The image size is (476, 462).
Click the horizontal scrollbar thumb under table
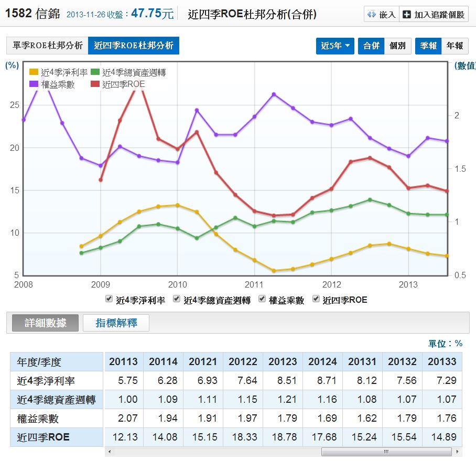tap(386, 452)
